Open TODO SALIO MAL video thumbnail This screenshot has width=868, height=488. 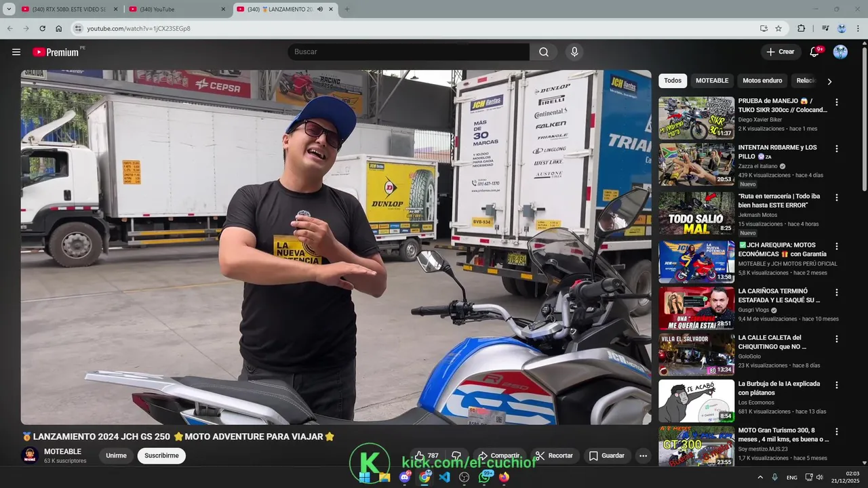(x=696, y=213)
